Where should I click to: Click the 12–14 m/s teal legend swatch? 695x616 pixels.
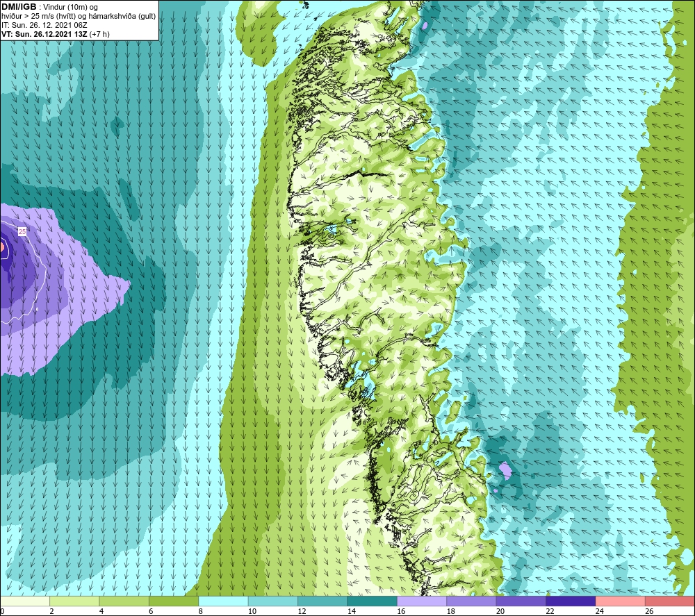pyautogui.click(x=322, y=601)
